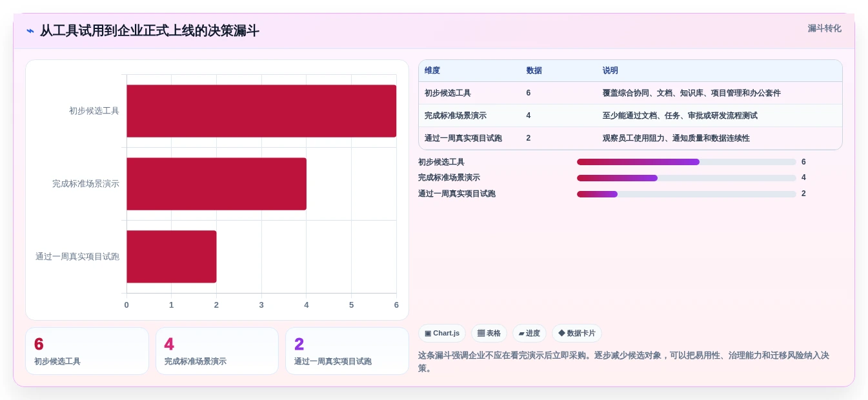This screenshot has height=400, width=868.
Task: Click the chart y-axis label 完成标准场景演示
Action: (x=86, y=184)
